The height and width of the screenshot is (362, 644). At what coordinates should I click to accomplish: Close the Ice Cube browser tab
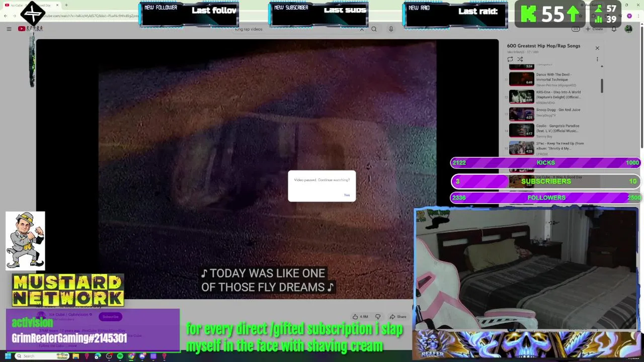tap(57, 5)
